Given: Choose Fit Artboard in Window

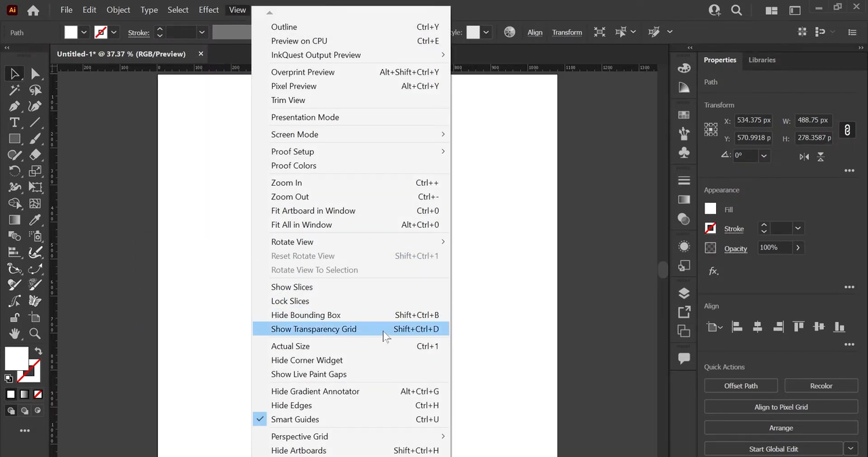Looking at the screenshot, I should [351, 211].
